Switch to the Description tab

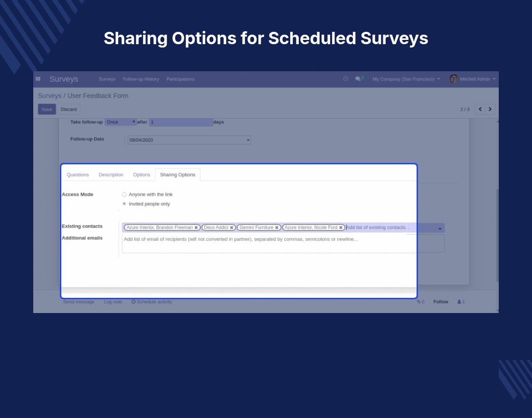tap(111, 175)
